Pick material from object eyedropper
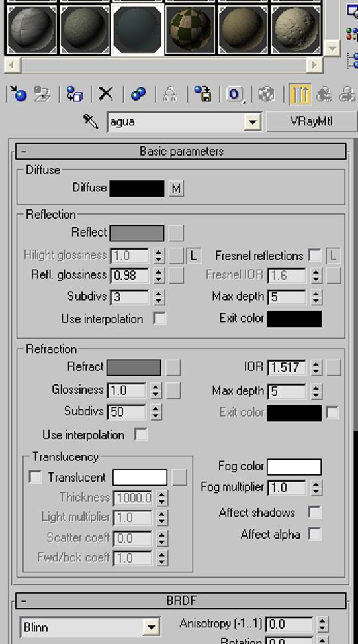 tap(91, 121)
